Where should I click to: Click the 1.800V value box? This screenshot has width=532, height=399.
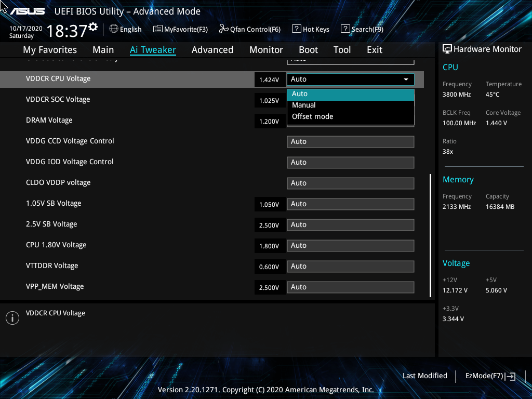pyautogui.click(x=270, y=246)
